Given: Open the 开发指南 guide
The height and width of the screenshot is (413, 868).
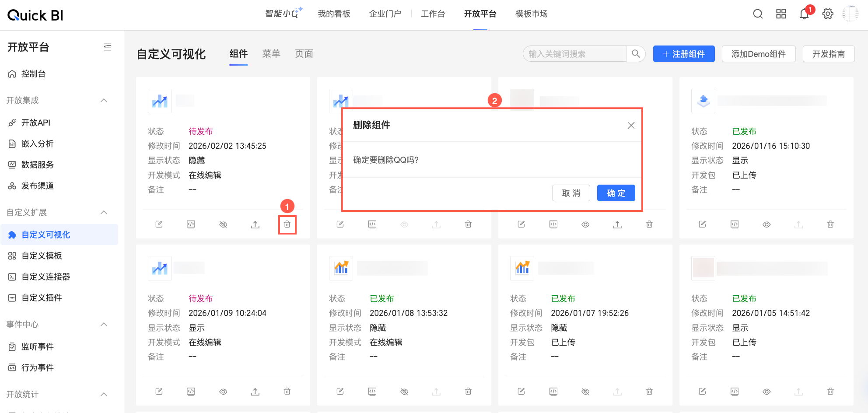Looking at the screenshot, I should (829, 54).
